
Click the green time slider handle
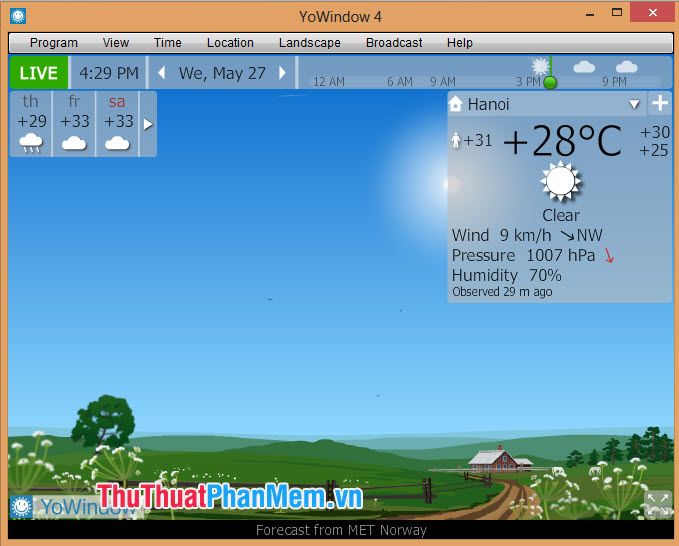tap(550, 82)
